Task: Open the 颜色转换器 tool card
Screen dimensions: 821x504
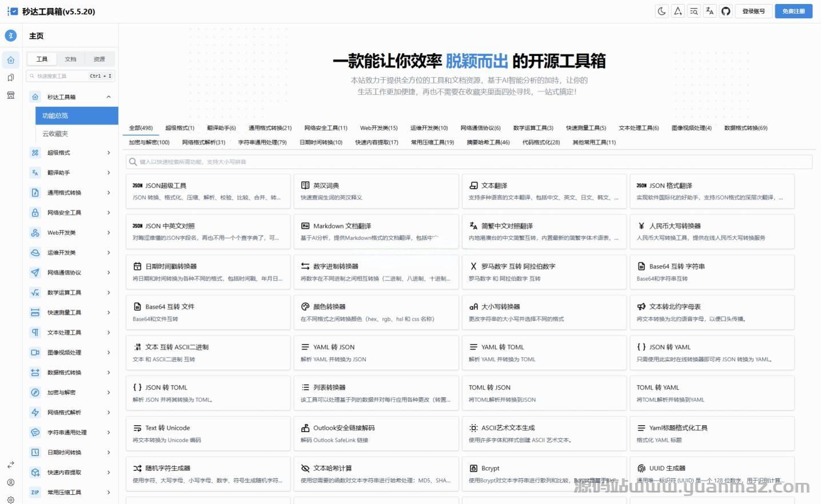Action: [376, 312]
